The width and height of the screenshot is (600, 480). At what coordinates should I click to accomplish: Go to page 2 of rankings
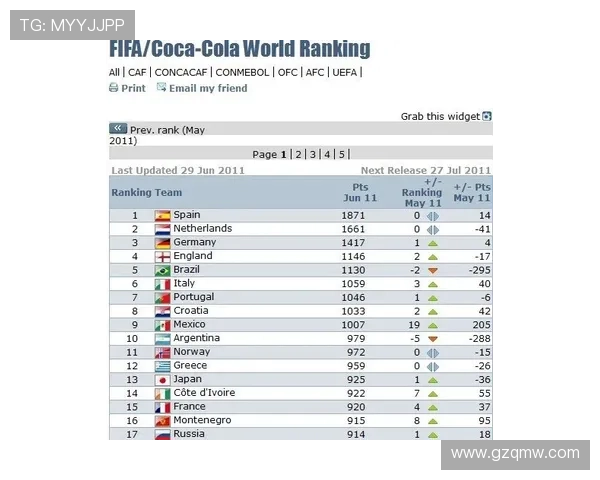click(297, 154)
